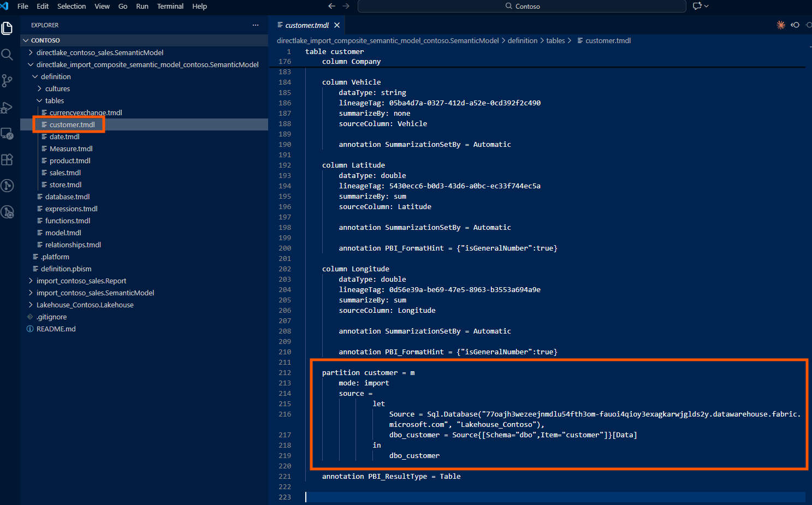Expand import_contoso_sales.Report folder

tap(144, 281)
